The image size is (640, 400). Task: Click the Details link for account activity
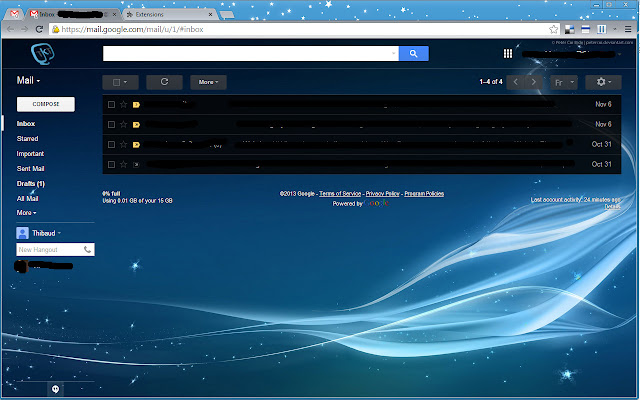click(x=612, y=207)
